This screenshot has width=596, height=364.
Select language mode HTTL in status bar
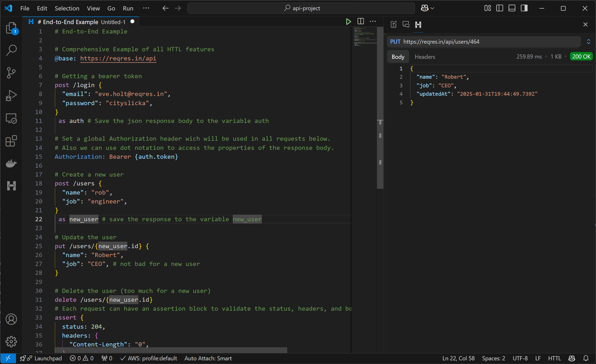[x=554, y=358]
